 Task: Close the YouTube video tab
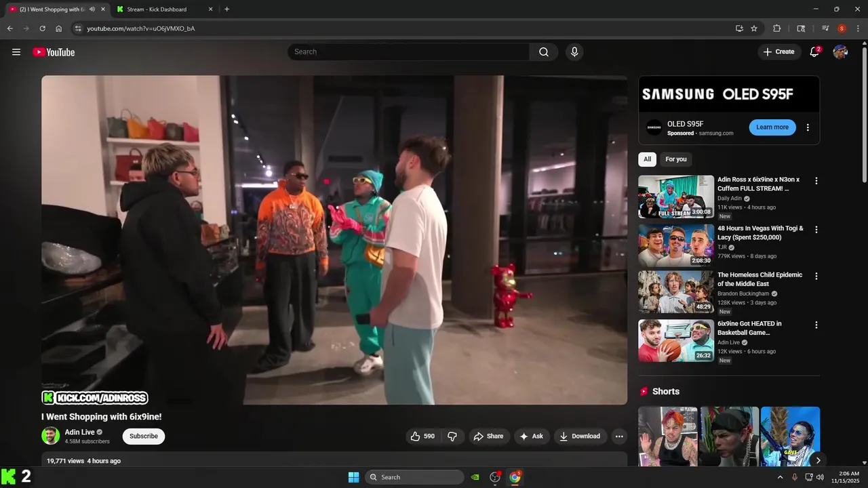103,9
